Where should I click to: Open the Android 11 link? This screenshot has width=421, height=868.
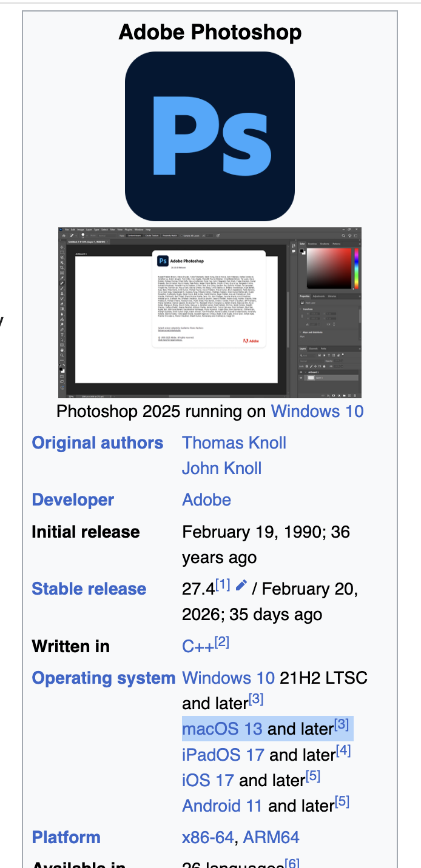[223, 805]
